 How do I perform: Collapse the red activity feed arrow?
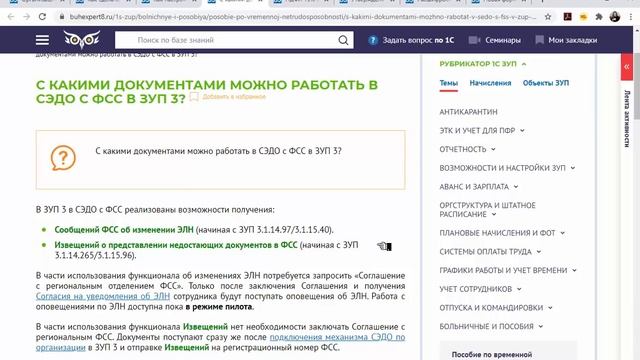627,67
